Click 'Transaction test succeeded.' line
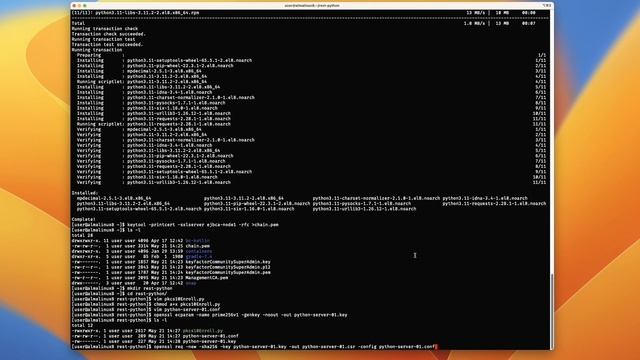Image resolution: width=640 pixels, height=360 pixels. point(107,45)
